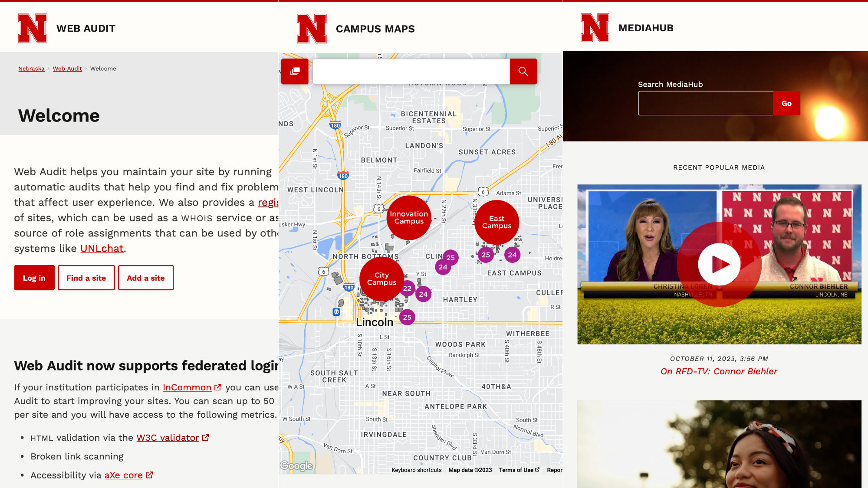Play the Connor Biehler video
The image size is (868, 488).
pyautogui.click(x=719, y=264)
